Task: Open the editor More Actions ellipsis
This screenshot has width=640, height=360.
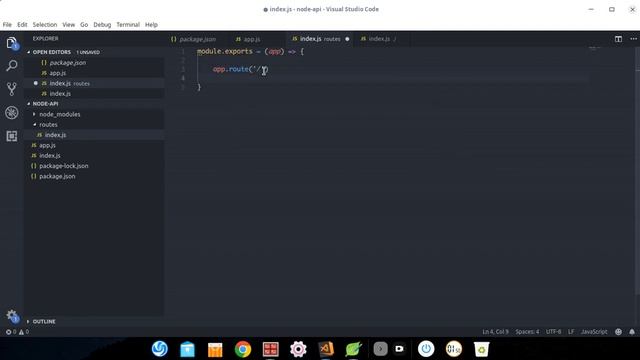Action: click(633, 39)
